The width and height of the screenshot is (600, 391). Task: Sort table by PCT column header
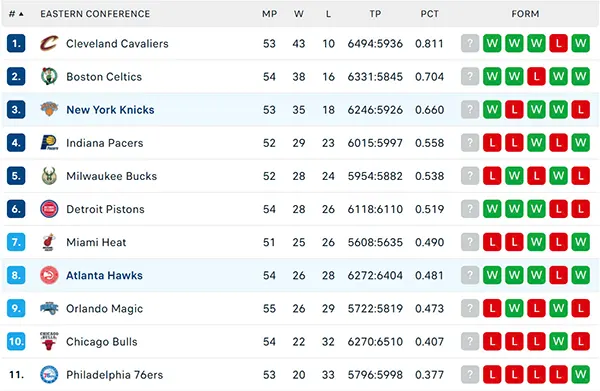(x=429, y=14)
